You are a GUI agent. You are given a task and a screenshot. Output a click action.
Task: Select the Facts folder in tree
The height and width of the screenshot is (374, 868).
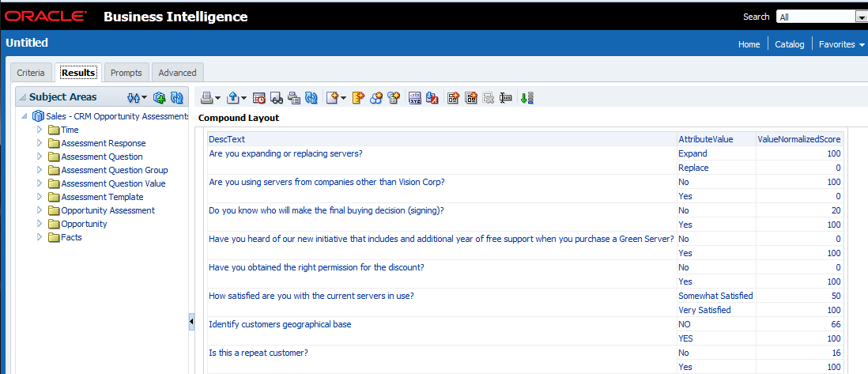coord(71,237)
